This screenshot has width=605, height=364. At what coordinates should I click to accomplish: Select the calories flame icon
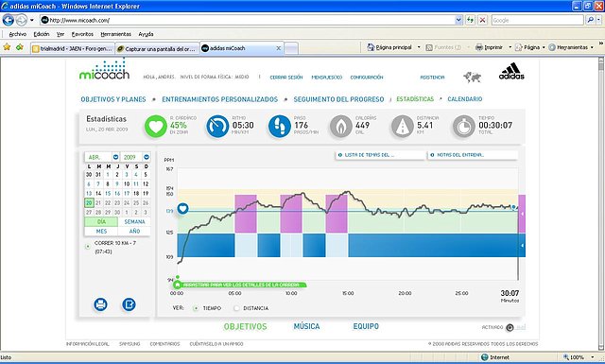(x=340, y=127)
